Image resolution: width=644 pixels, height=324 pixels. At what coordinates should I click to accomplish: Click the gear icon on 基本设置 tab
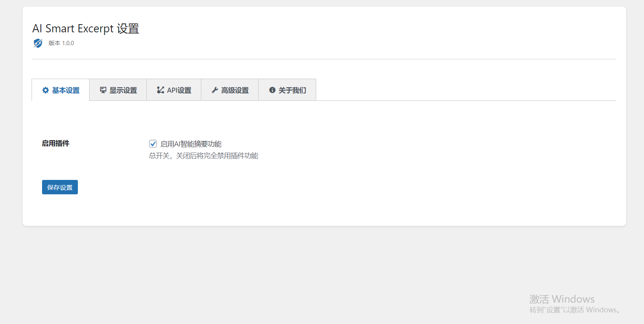[x=46, y=90]
